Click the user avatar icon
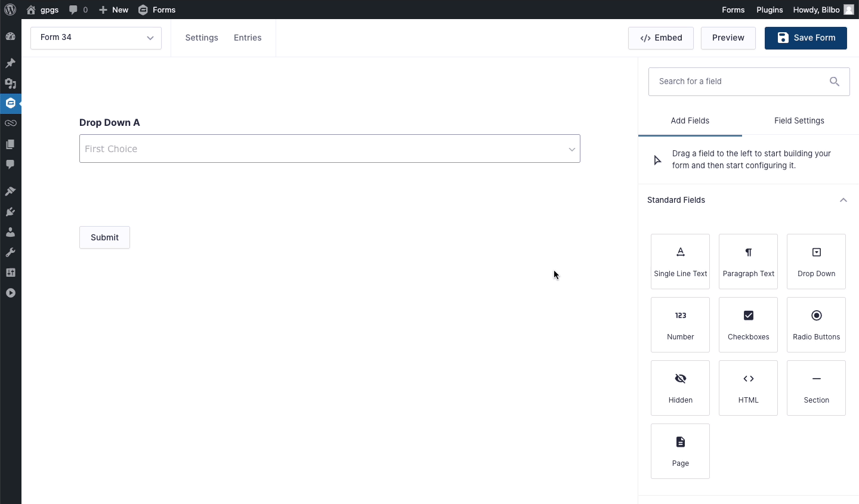Viewport: 859px width, 504px height. (849, 10)
